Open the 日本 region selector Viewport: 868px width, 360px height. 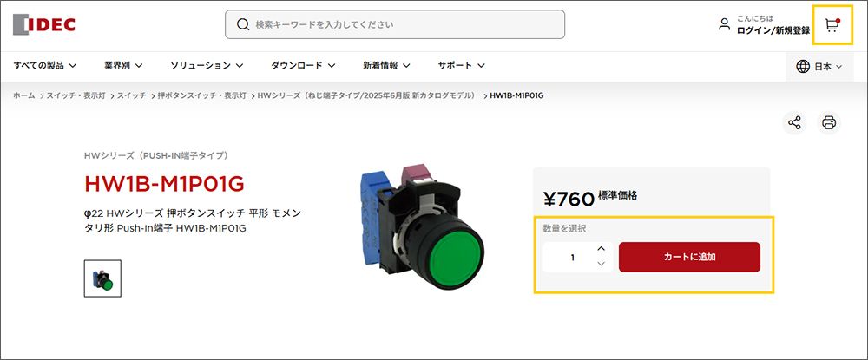[819, 66]
